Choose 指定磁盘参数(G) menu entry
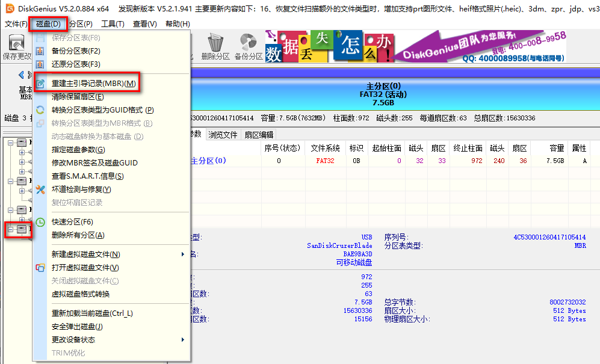600x364 pixels. click(78, 150)
